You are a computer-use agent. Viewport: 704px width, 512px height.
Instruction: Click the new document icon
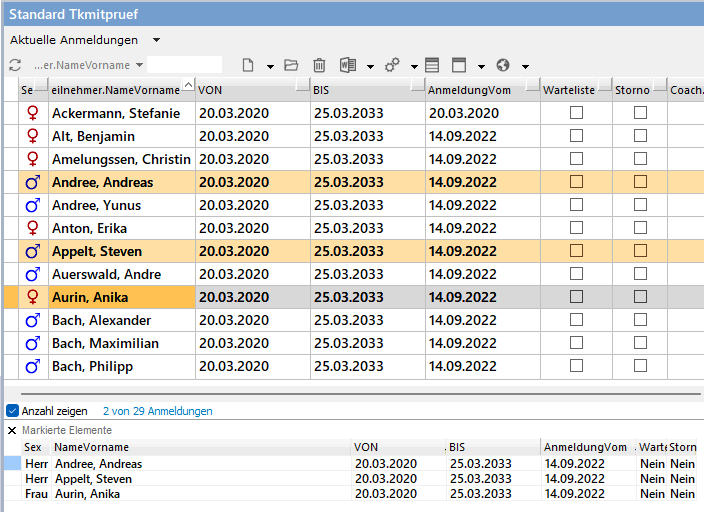pos(246,65)
